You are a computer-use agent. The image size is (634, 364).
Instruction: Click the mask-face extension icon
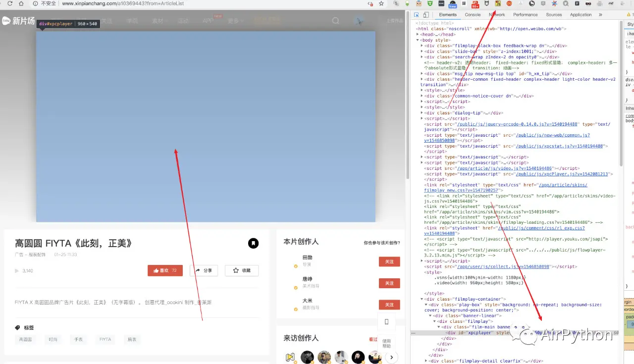tap(588, 3)
